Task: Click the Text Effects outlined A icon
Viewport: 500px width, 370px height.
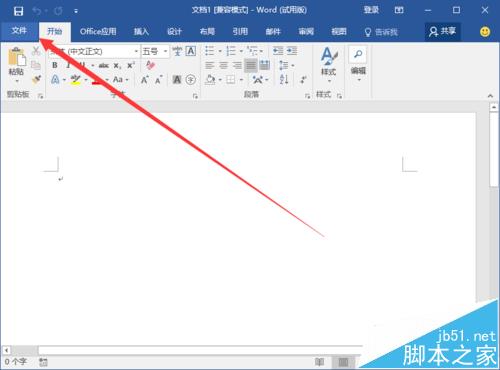Action: [x=55, y=80]
